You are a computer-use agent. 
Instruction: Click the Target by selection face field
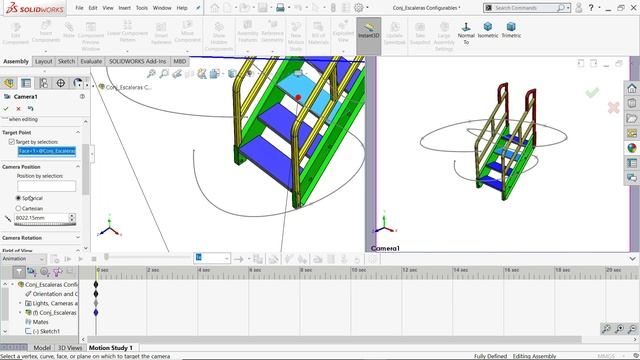point(47,151)
